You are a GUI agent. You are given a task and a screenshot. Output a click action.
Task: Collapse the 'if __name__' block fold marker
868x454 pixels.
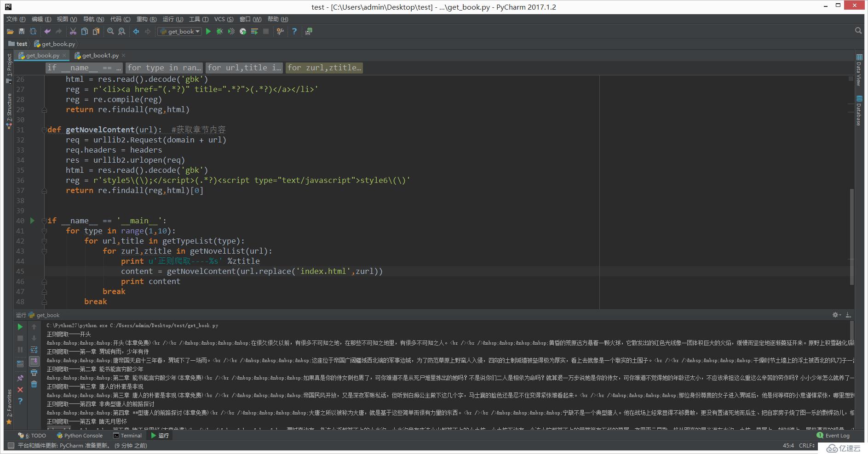point(44,221)
